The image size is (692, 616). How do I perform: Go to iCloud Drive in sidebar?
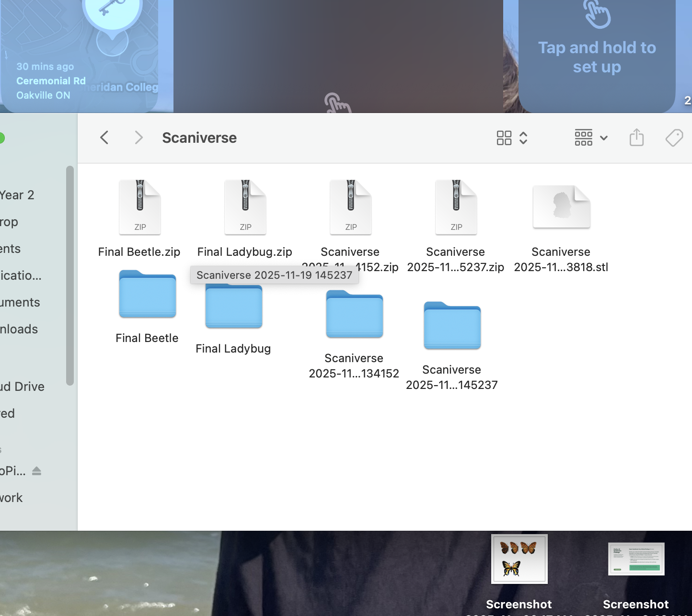pos(23,387)
